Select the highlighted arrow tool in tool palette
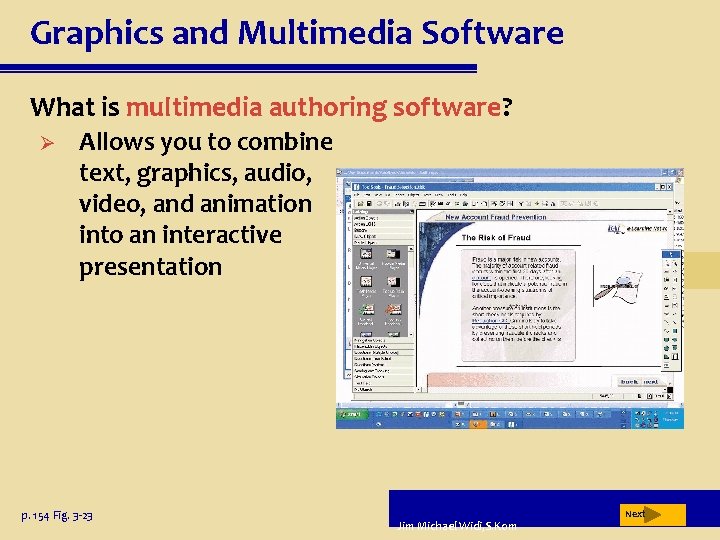Screen dimensions: 720x540 pyautogui.click(x=671, y=254)
